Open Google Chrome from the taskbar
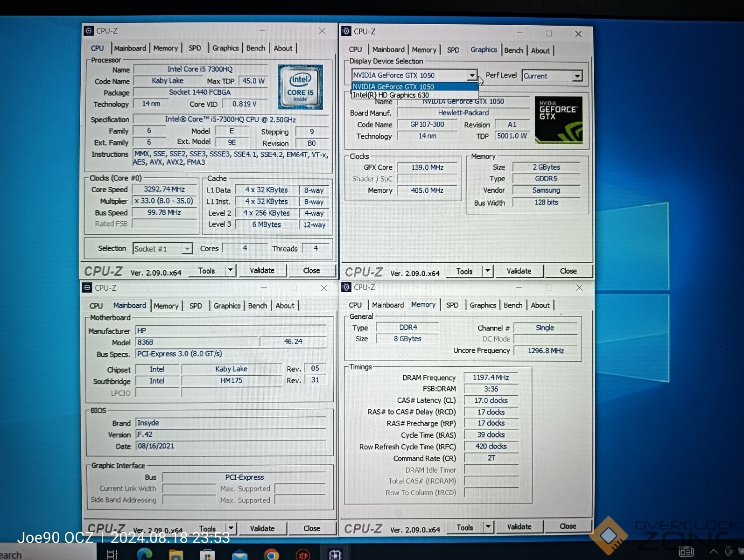The height and width of the screenshot is (560, 744). pos(271,554)
